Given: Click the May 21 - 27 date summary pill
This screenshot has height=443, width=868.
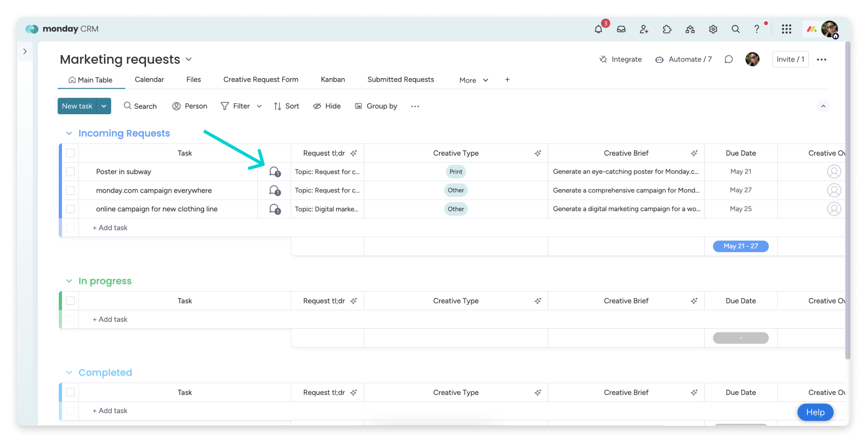Looking at the screenshot, I should tap(741, 246).
